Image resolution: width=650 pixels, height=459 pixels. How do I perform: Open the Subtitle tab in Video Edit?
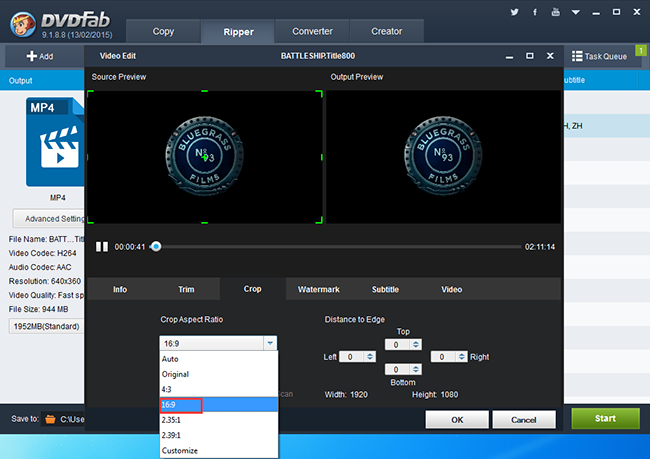click(x=385, y=289)
